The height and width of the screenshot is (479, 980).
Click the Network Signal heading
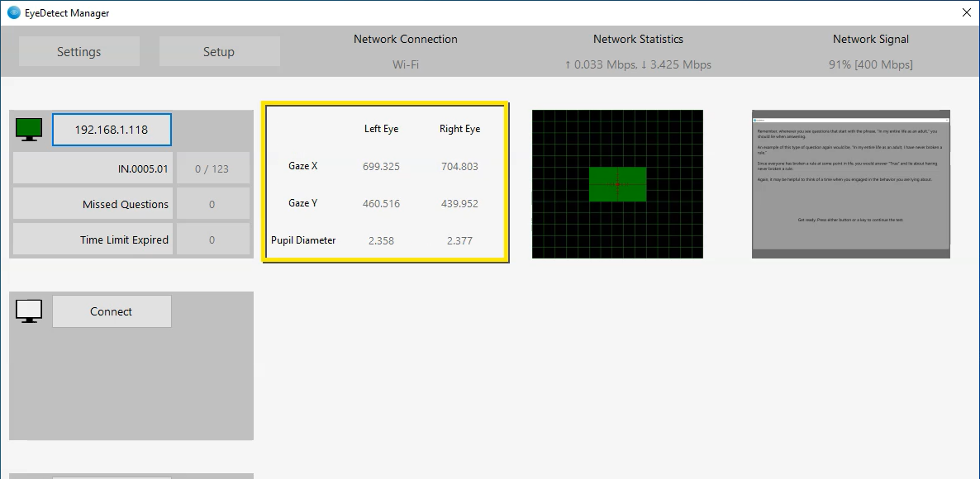(x=871, y=39)
